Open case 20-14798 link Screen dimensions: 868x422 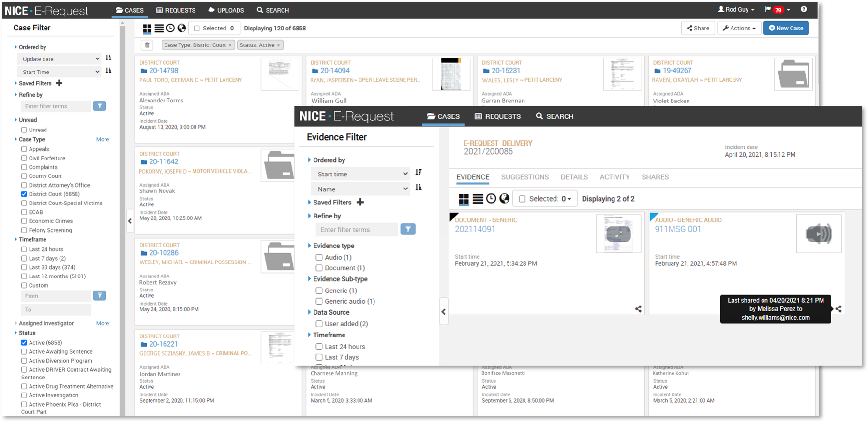click(x=164, y=71)
